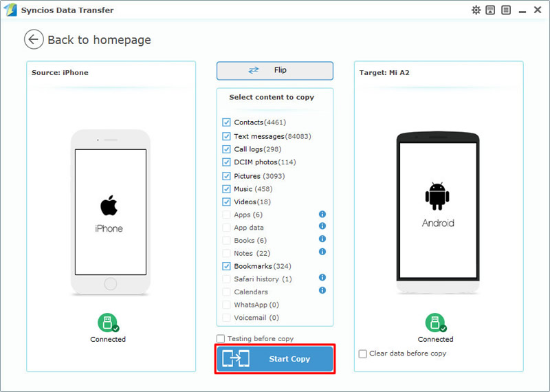Click the Start Copy button
Screen dimensions: 550x392
(274, 359)
